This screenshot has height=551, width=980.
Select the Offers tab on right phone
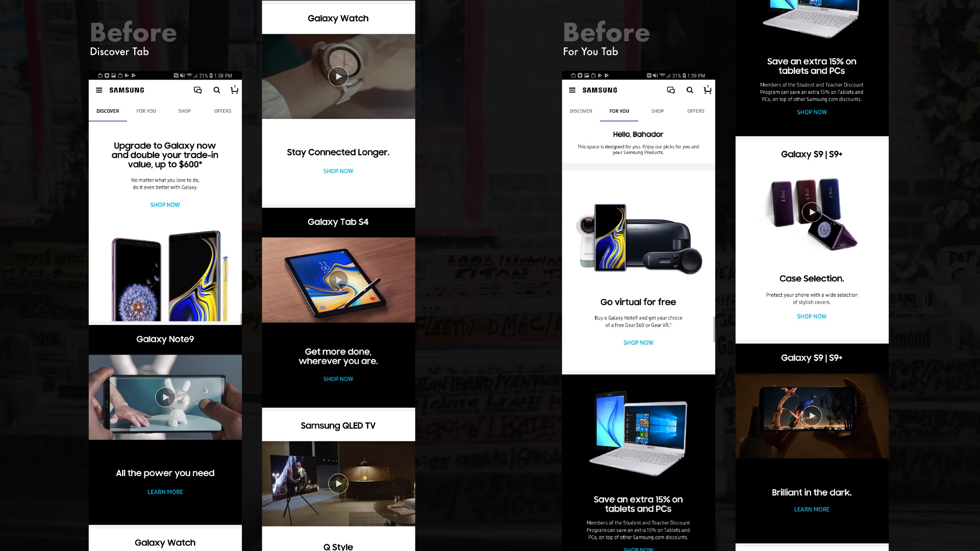(696, 111)
